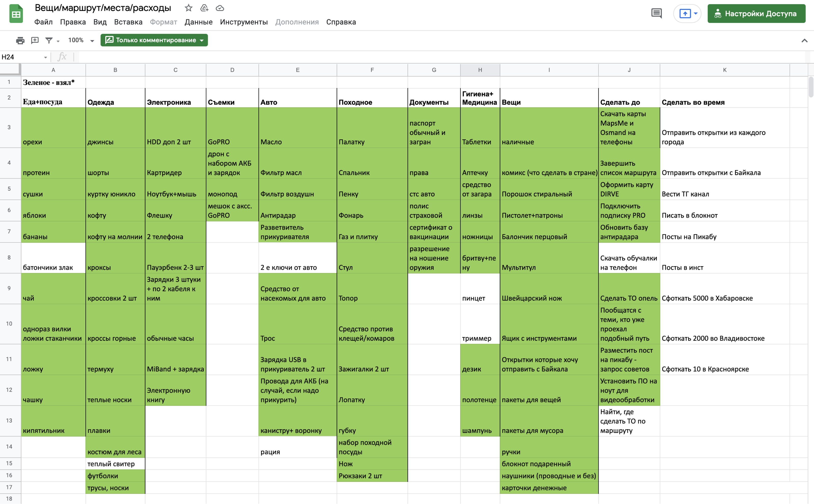Select column A header
This screenshot has height=504, width=814.
[x=53, y=70]
